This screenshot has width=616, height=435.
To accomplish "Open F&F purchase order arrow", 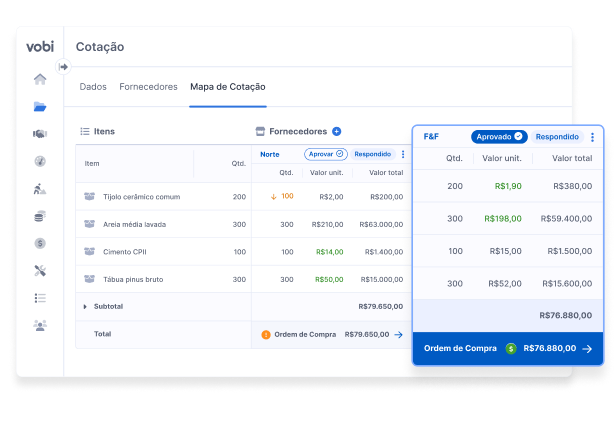I will point(587,349).
